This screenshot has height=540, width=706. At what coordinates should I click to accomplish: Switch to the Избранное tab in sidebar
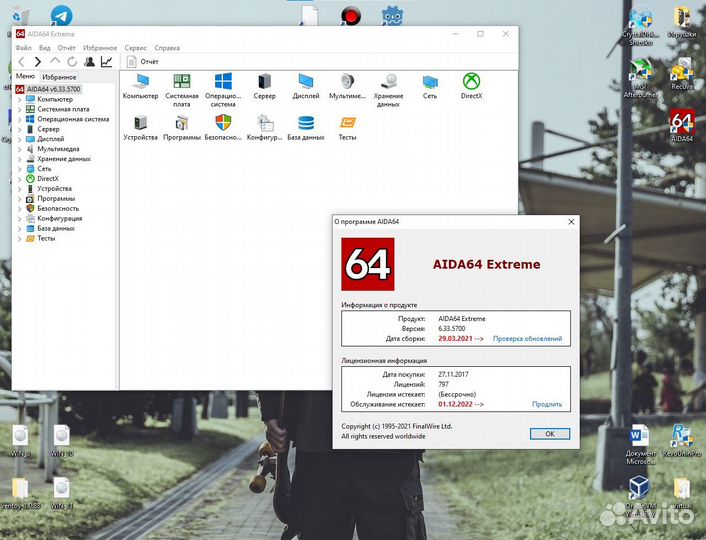(x=59, y=77)
